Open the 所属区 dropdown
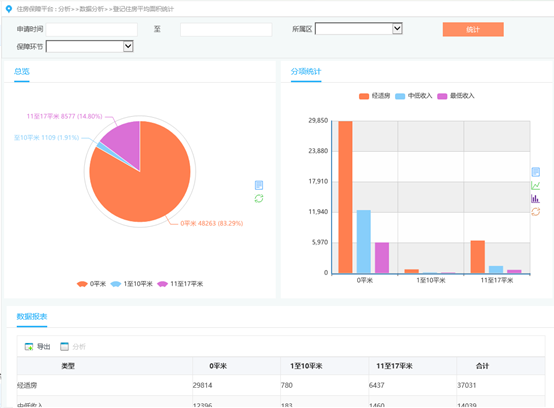Viewport: 554px width, 408px height. click(359, 29)
